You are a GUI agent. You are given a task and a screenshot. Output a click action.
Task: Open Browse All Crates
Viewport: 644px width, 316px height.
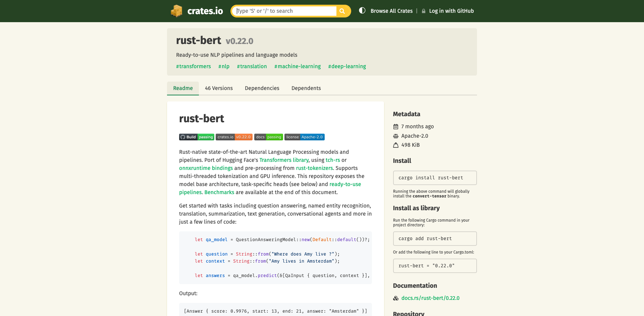click(x=391, y=11)
